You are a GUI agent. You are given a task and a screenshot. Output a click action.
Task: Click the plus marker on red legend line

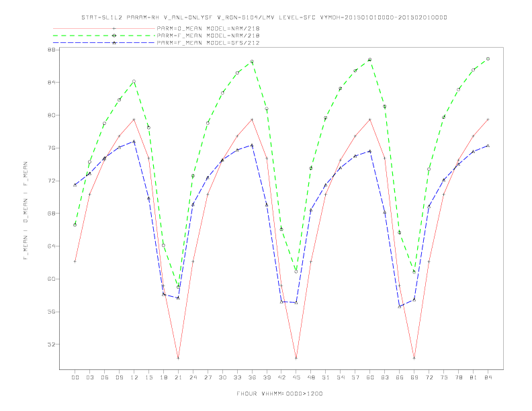(114, 28)
